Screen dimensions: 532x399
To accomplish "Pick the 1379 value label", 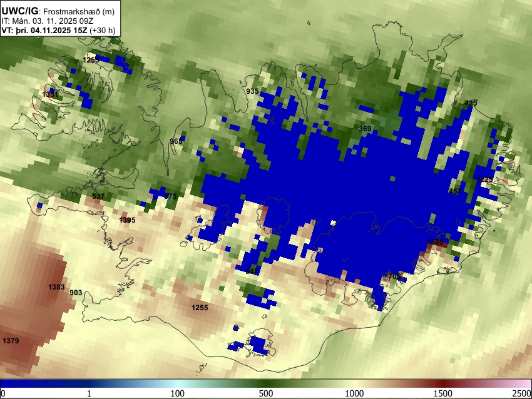I will point(11,341).
